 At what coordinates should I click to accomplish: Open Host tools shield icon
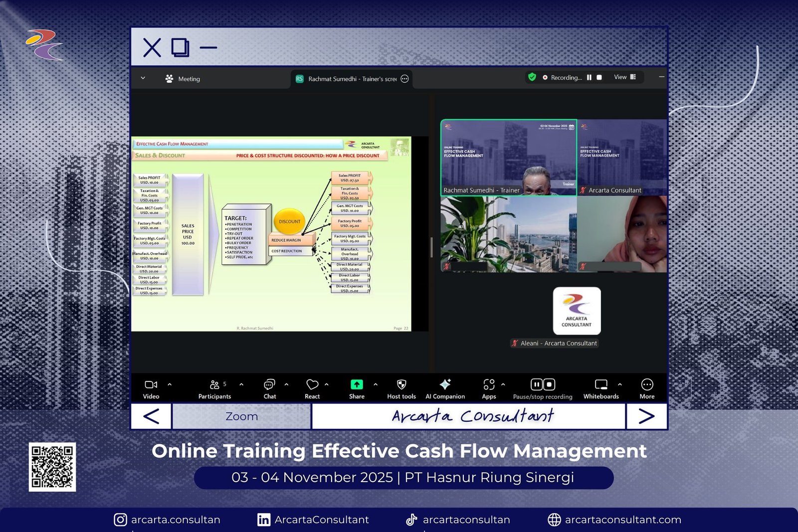401,385
